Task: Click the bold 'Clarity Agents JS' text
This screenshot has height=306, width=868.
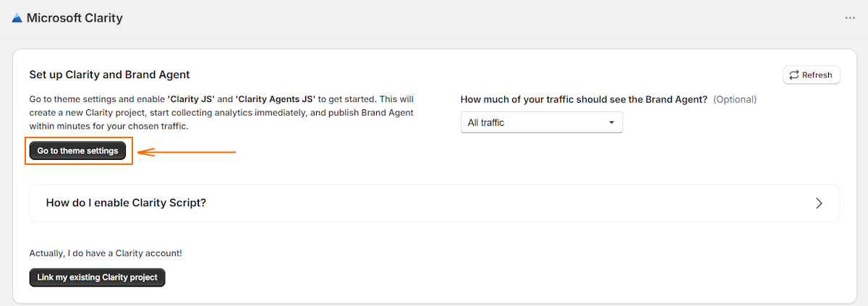Action: tap(276, 99)
